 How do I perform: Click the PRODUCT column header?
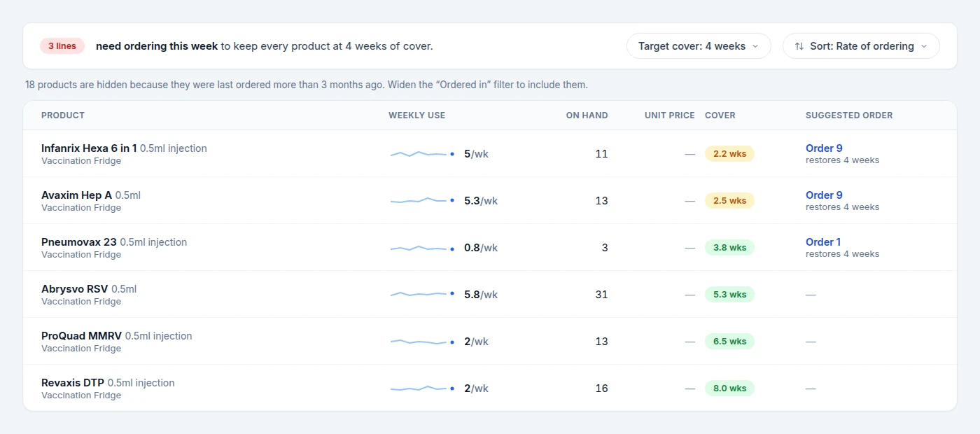tap(63, 115)
